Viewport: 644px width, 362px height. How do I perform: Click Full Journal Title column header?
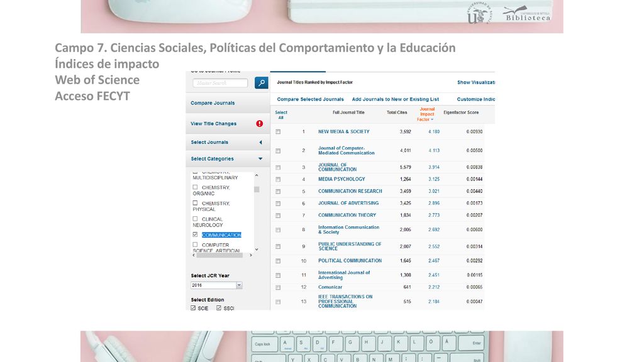348,112
